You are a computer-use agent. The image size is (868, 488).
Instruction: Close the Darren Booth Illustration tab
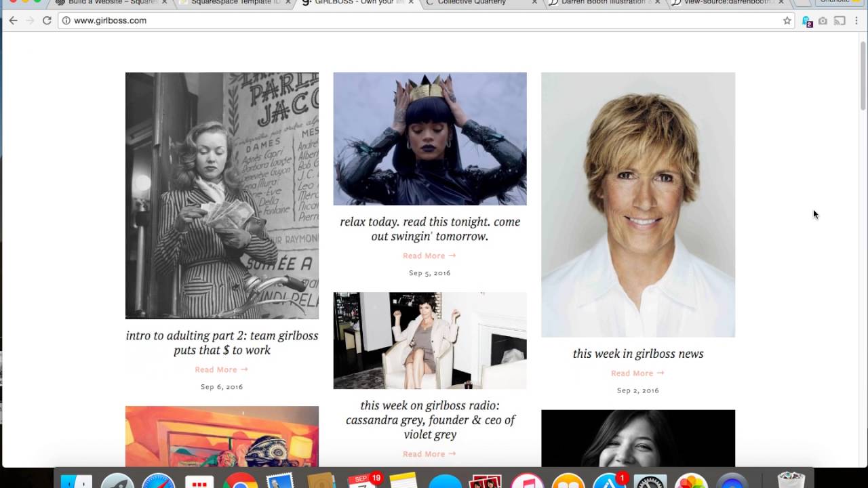(x=657, y=3)
